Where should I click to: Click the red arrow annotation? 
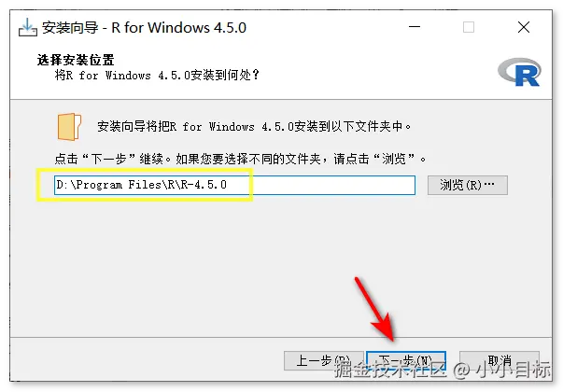(375, 309)
